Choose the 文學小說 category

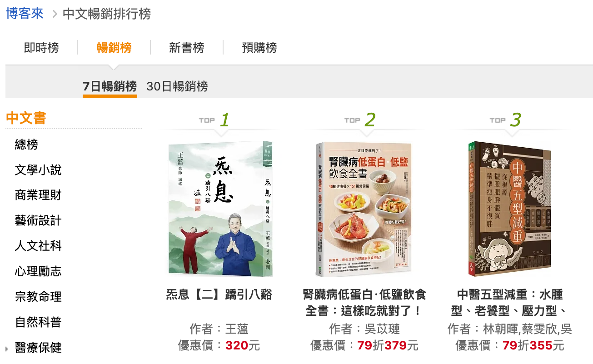coord(38,170)
